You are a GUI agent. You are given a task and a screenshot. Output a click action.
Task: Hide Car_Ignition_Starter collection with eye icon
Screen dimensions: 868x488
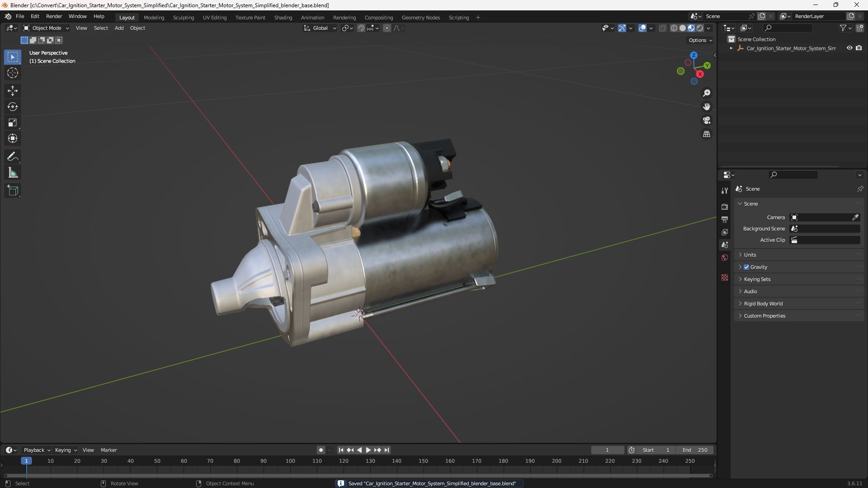click(849, 48)
